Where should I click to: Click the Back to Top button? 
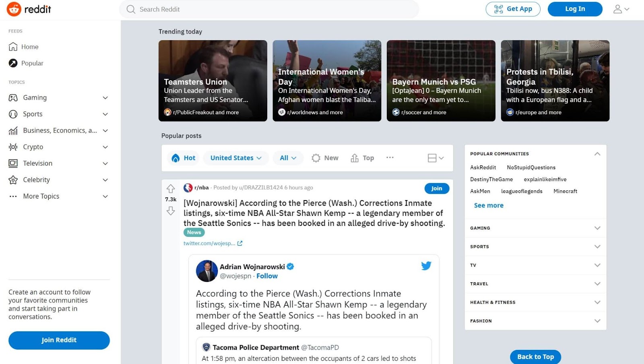(535, 357)
